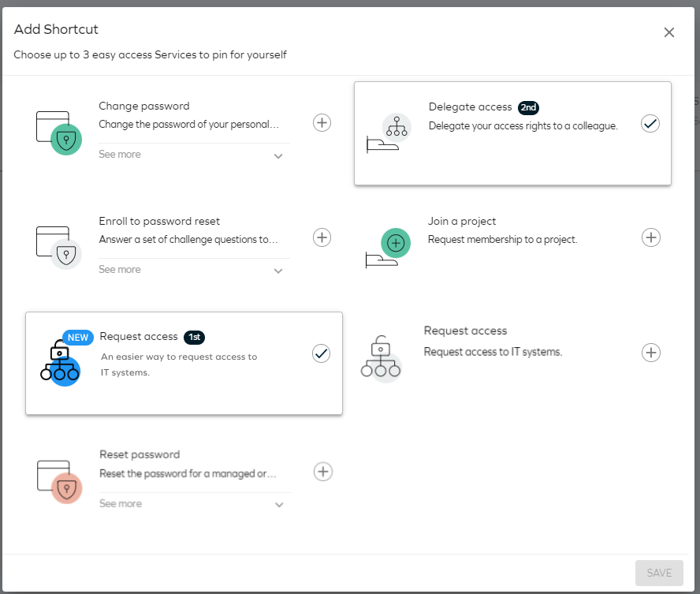The image size is (700, 594).
Task: Add Reset password shortcut plus button
Action: [322, 472]
